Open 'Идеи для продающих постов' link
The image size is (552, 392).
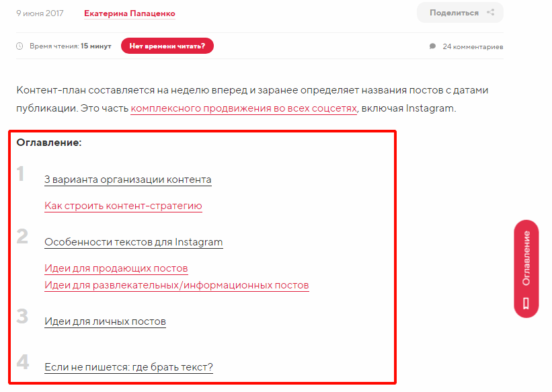click(116, 268)
